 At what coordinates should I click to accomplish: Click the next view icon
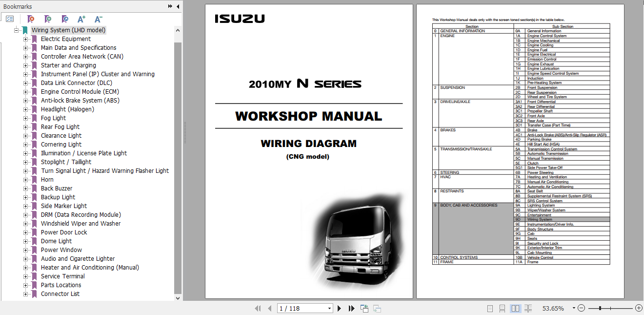tap(377, 308)
